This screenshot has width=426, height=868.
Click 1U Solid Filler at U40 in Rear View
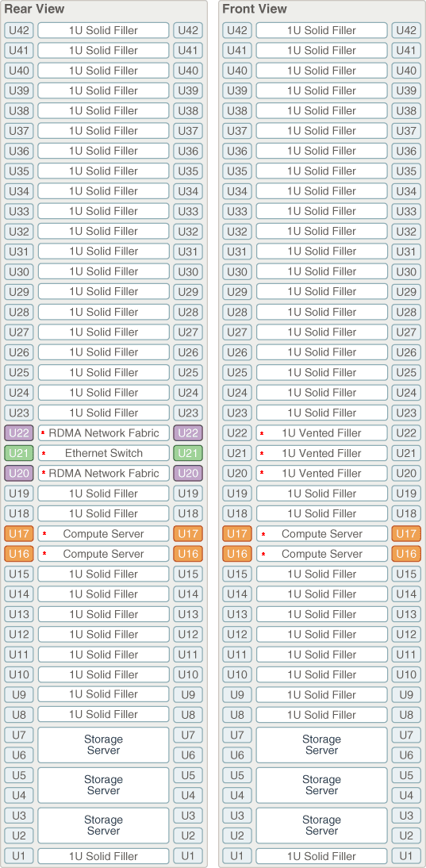[103, 71]
